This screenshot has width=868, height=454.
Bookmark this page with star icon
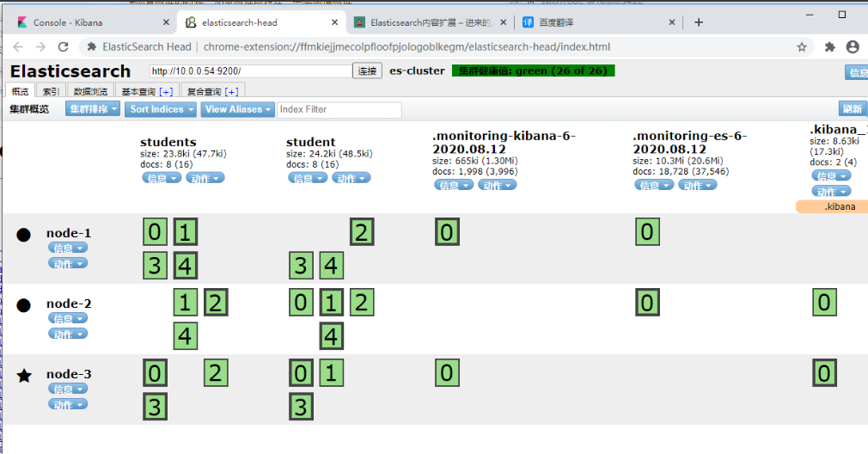click(802, 47)
